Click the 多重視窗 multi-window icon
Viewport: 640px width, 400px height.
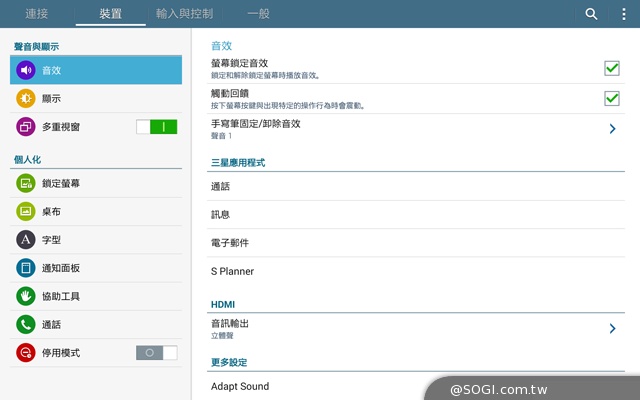(x=26, y=127)
